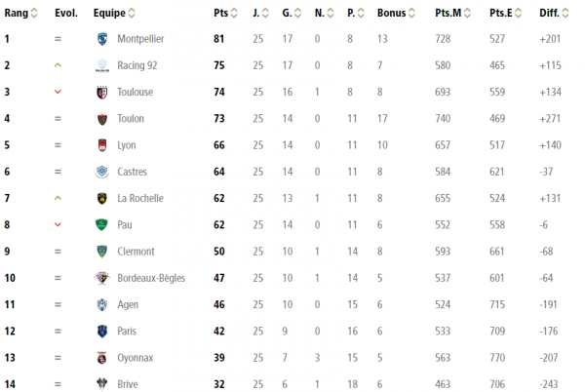
Task: Click the Pau green shield logo
Action: click(101, 225)
